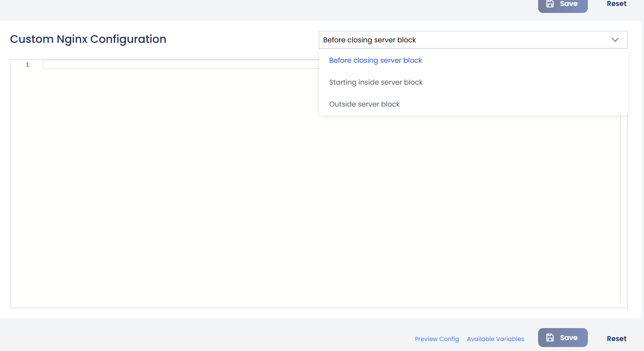Click the bottom Save button
Viewport: 644px width, 351px height.
click(562, 338)
